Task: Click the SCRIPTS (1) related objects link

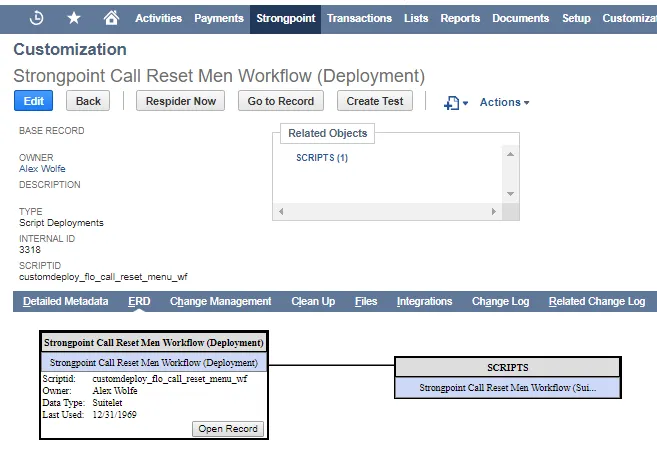Action: point(322,158)
